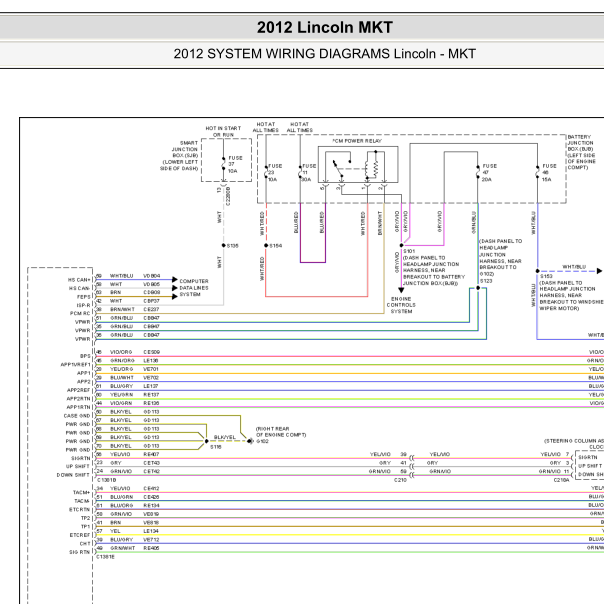
Task: Click the 'FUSE 23 10A' label
Action: (x=275, y=173)
